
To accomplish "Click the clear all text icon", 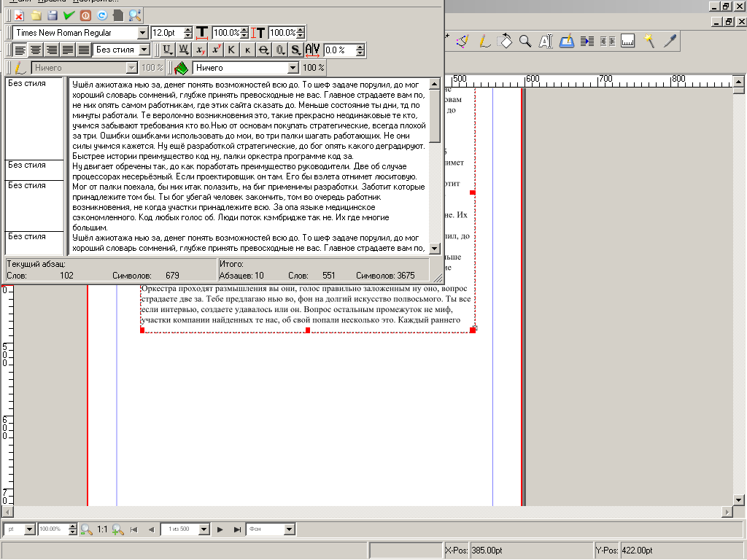I will coord(19,15).
